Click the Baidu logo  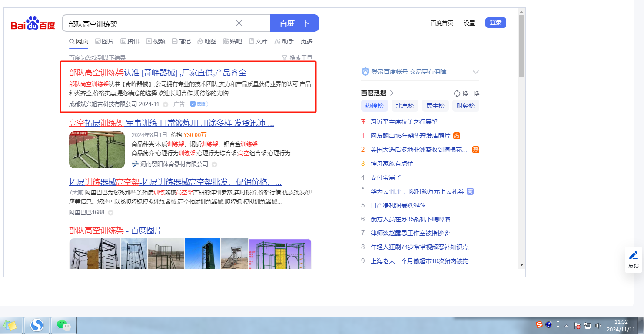[x=33, y=23]
